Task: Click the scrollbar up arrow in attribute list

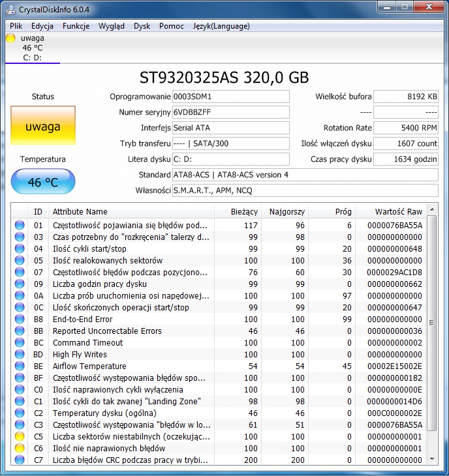Action: click(432, 209)
